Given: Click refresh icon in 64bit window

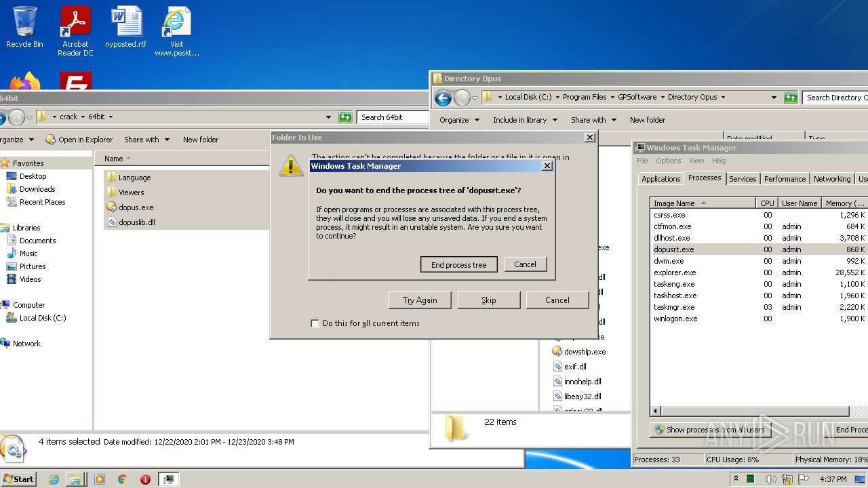Looking at the screenshot, I should tap(346, 117).
